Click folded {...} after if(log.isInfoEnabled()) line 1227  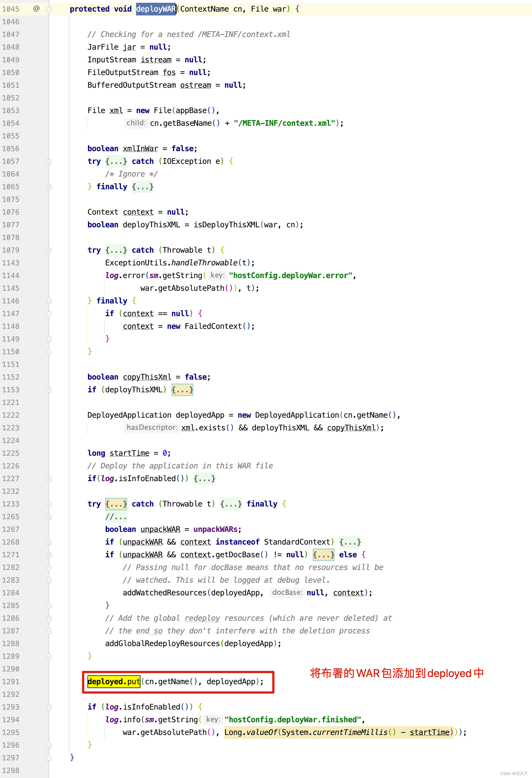[204, 479]
